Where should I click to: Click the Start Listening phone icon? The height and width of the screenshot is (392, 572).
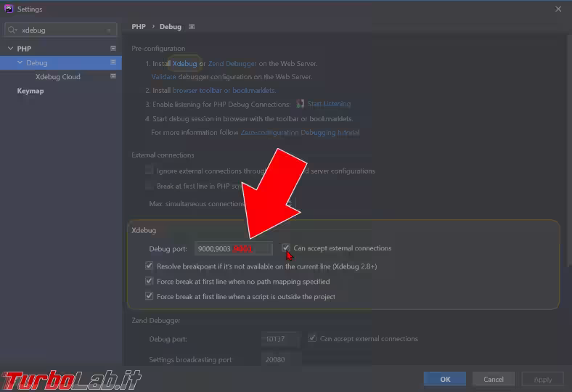(300, 104)
